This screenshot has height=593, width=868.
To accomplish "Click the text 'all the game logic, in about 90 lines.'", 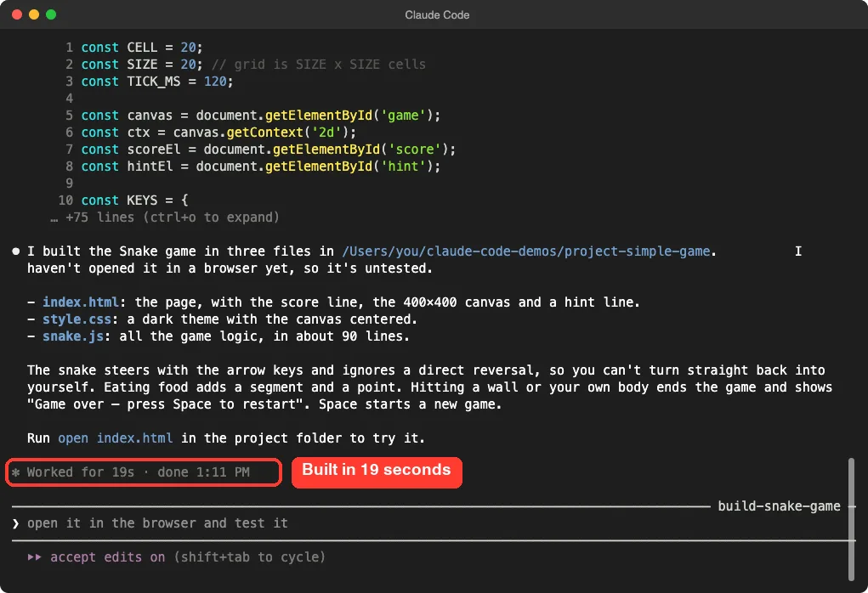I will click(x=264, y=336).
